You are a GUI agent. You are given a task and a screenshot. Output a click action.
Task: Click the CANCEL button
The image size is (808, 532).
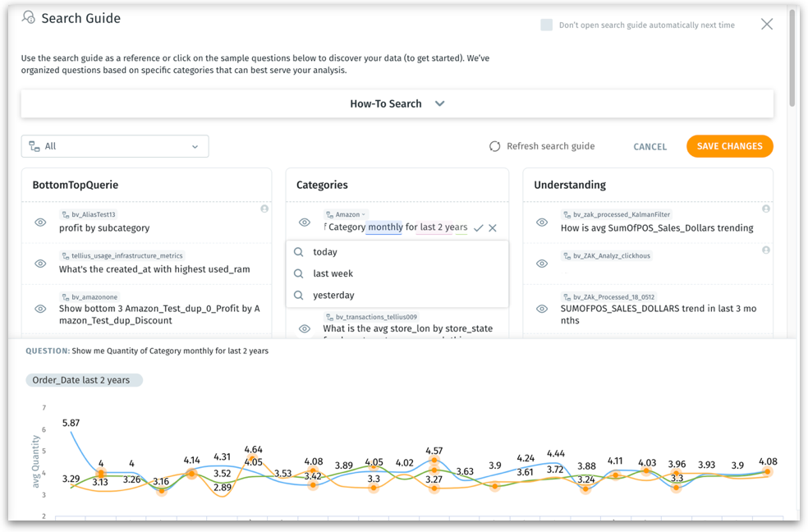tap(650, 146)
